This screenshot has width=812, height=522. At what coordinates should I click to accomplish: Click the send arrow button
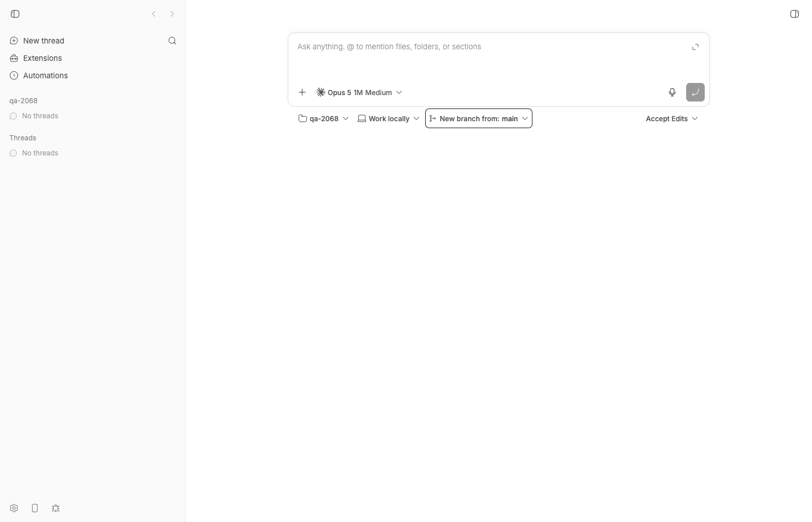pyautogui.click(x=695, y=92)
